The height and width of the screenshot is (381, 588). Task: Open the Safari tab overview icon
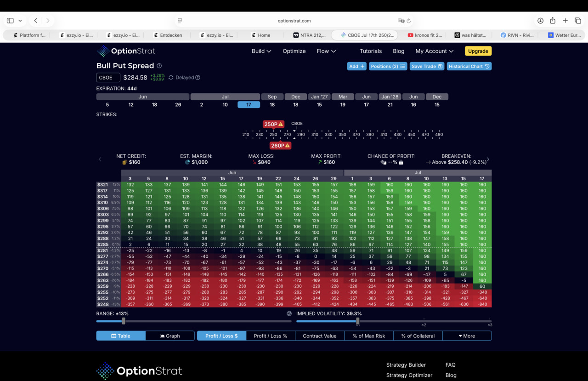click(x=578, y=21)
